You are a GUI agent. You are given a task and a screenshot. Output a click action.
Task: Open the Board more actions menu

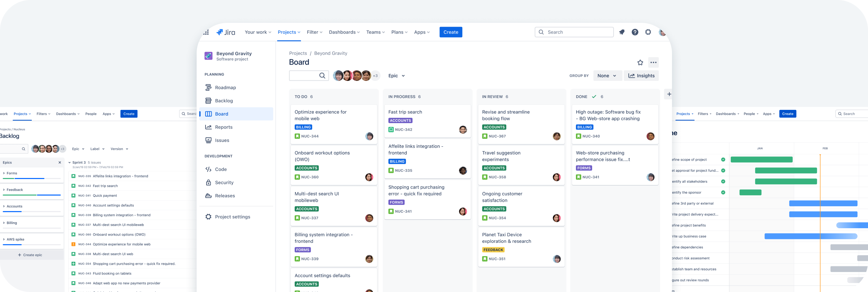pos(653,62)
